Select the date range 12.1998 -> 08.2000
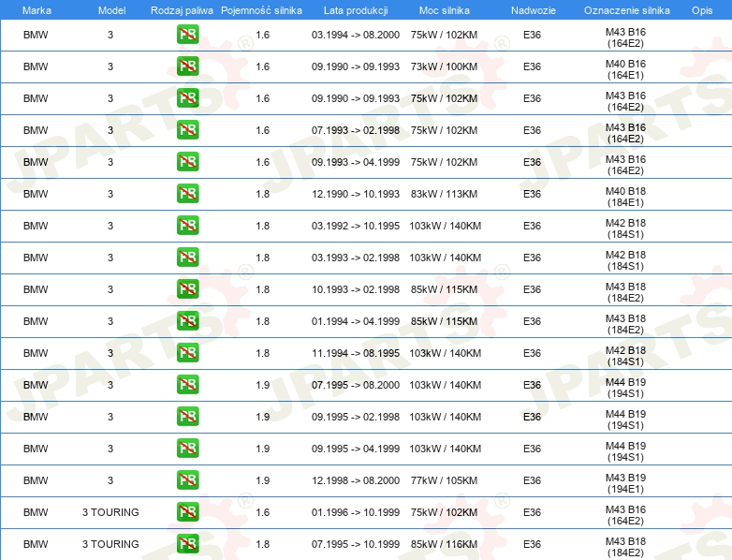 [x=356, y=480]
